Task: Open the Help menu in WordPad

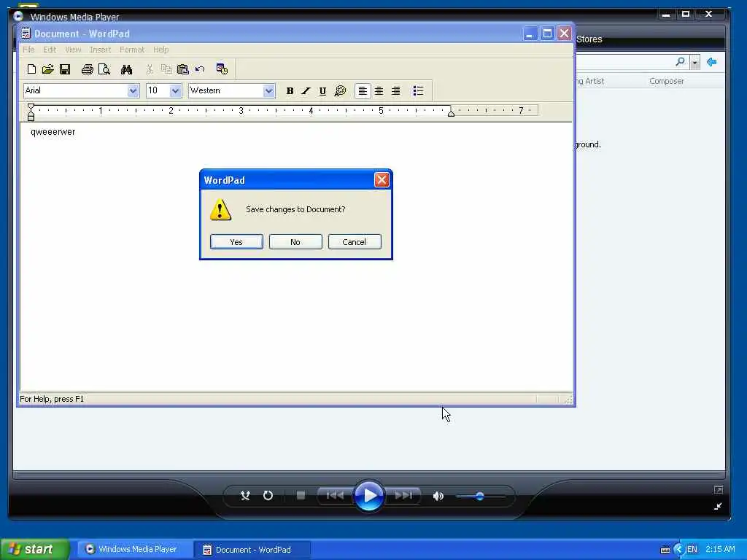Action: point(161,50)
